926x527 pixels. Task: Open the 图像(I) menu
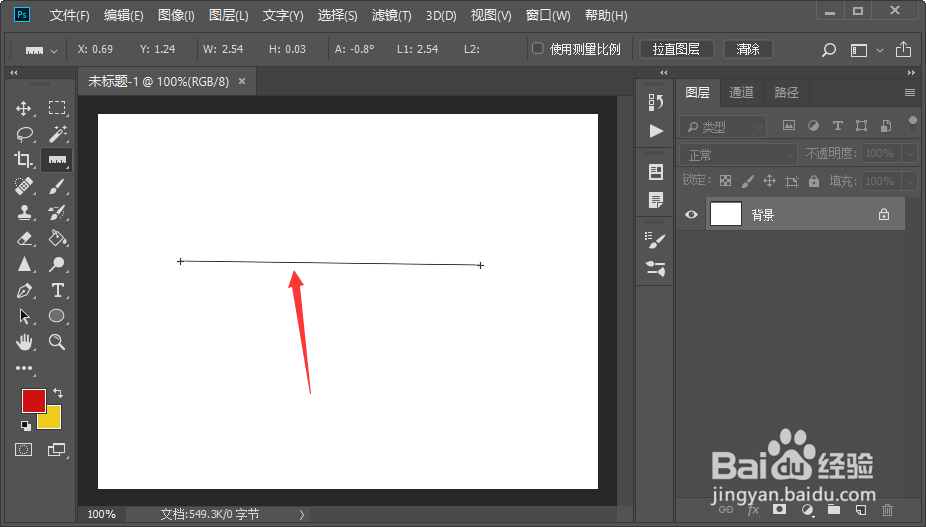[x=176, y=15]
